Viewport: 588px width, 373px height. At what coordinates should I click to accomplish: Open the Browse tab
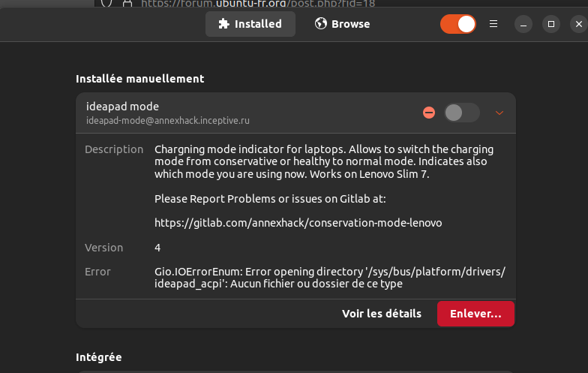click(x=342, y=24)
